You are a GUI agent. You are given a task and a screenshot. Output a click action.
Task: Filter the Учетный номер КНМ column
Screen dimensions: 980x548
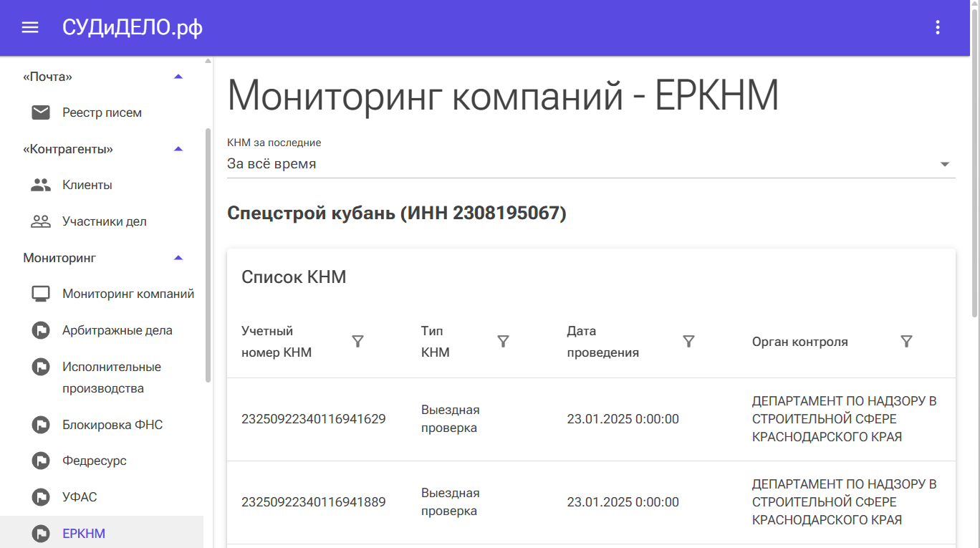[x=358, y=342]
